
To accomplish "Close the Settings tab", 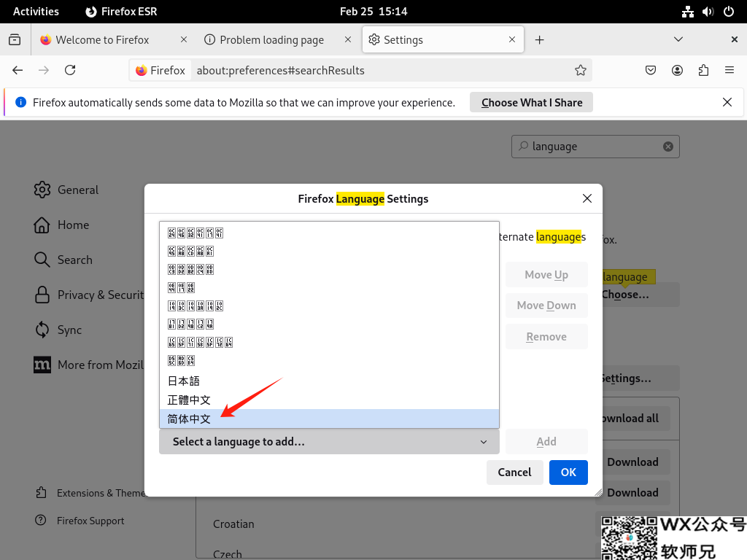I will pyautogui.click(x=512, y=39).
